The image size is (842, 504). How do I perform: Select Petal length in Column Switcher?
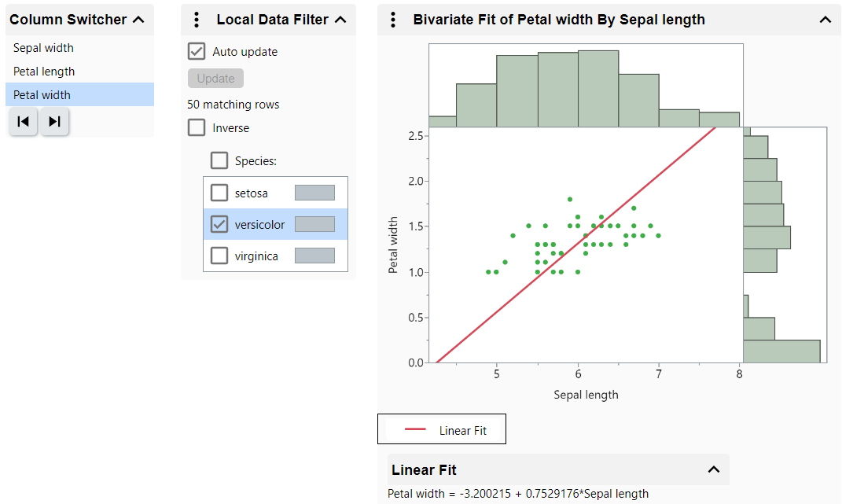(x=44, y=72)
